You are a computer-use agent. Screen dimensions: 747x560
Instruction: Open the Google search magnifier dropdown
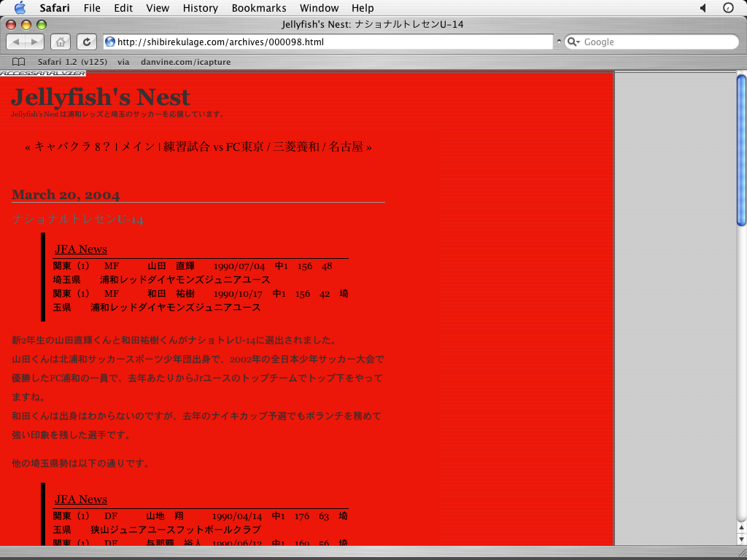tap(573, 42)
